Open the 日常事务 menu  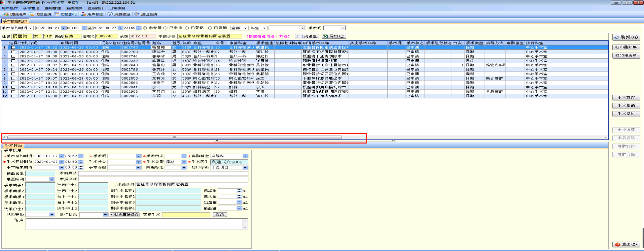[x=117, y=8]
